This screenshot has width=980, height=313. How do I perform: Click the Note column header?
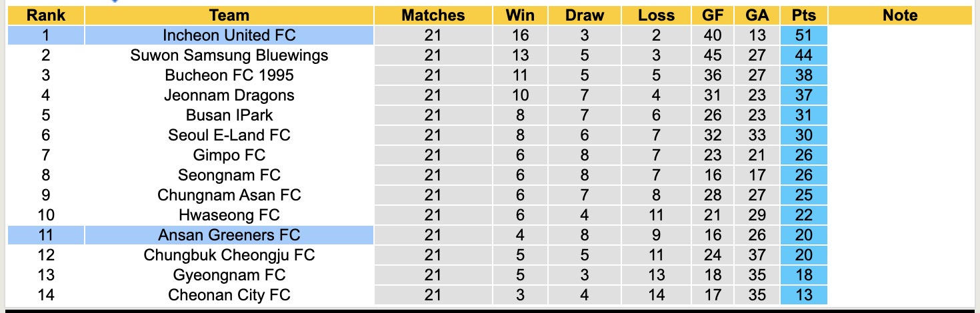(900, 15)
